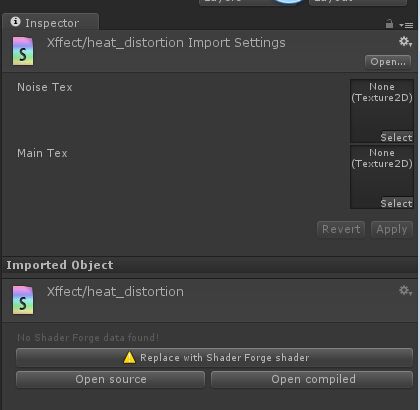Open the Inspector panel options menu
The width and height of the screenshot is (420, 410).
(x=406, y=25)
